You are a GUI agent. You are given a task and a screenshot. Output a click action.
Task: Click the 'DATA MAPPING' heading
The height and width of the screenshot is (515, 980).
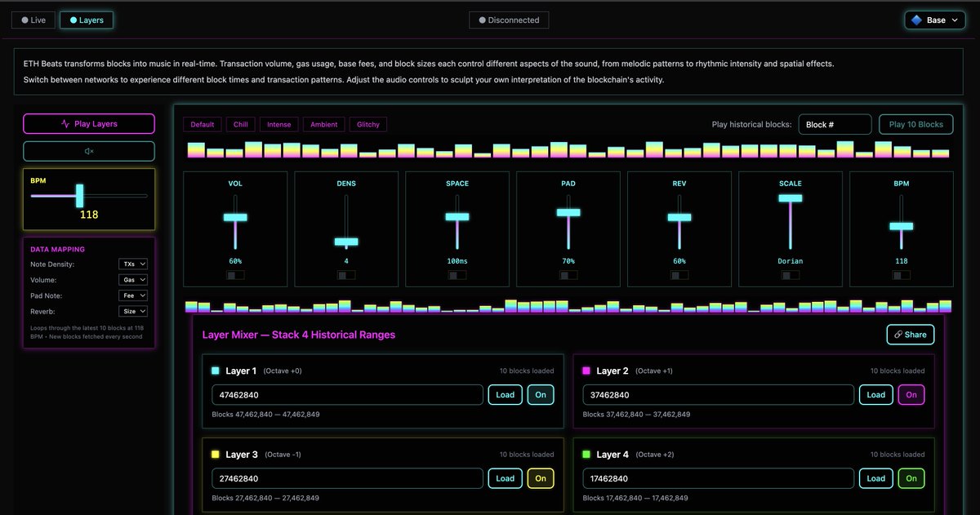click(x=57, y=249)
